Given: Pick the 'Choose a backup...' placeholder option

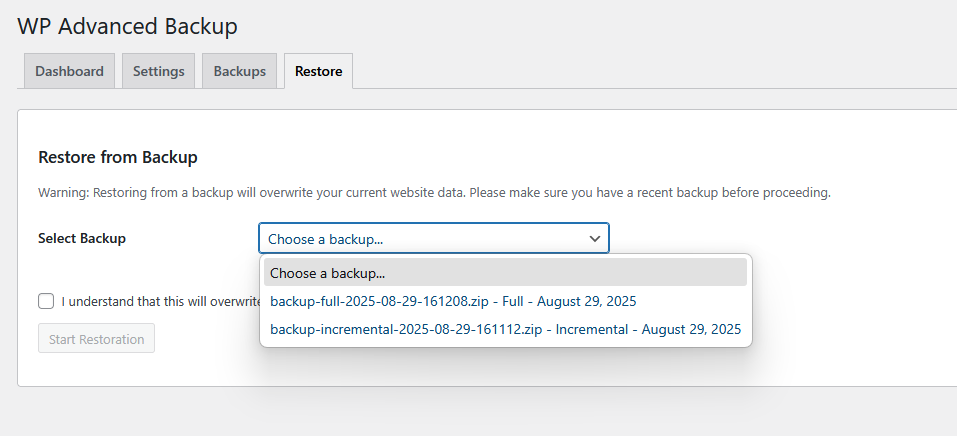Looking at the screenshot, I should pyautogui.click(x=505, y=272).
